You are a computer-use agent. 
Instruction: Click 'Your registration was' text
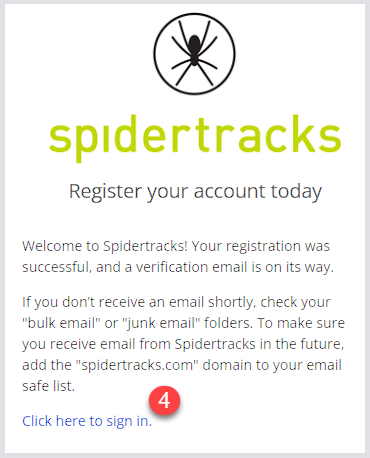(261, 247)
